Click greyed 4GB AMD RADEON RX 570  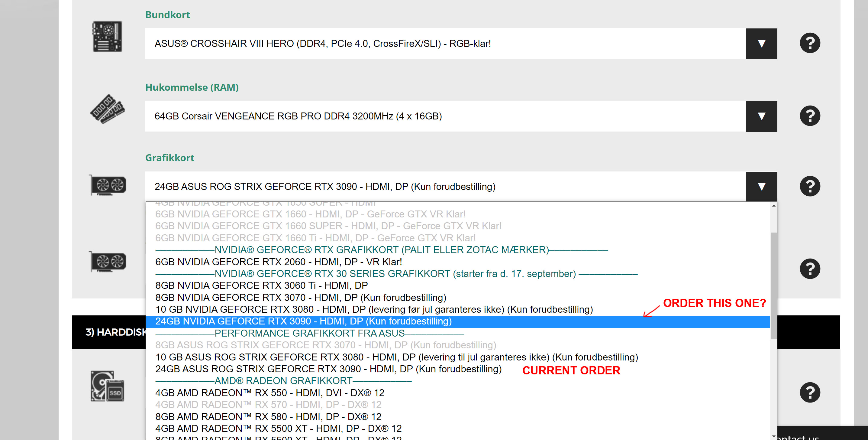coord(458,405)
